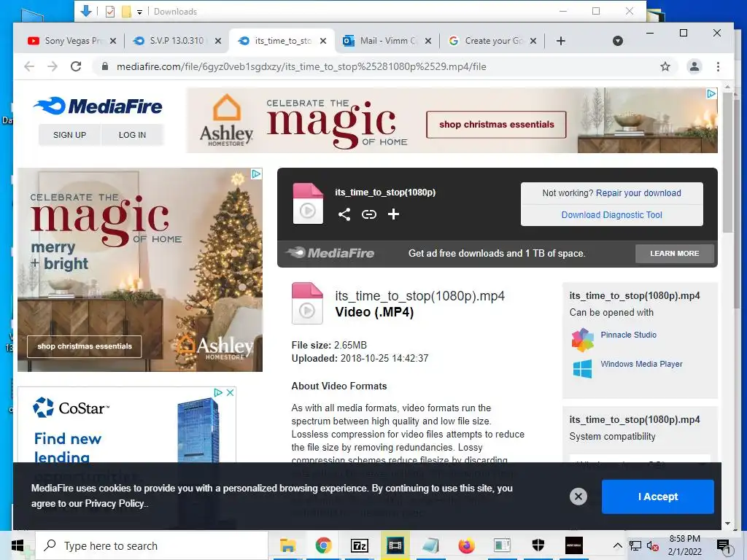Close the Create your Google tab
This screenshot has height=560, width=747.
coord(533,41)
